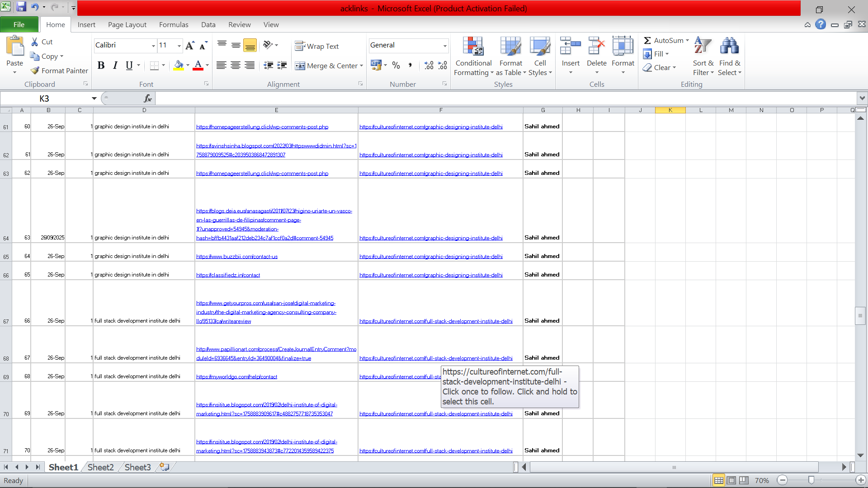This screenshot has height=488, width=868.
Task: Follow the buzzbii.com contact-us hyperlink
Action: pyautogui.click(x=237, y=257)
